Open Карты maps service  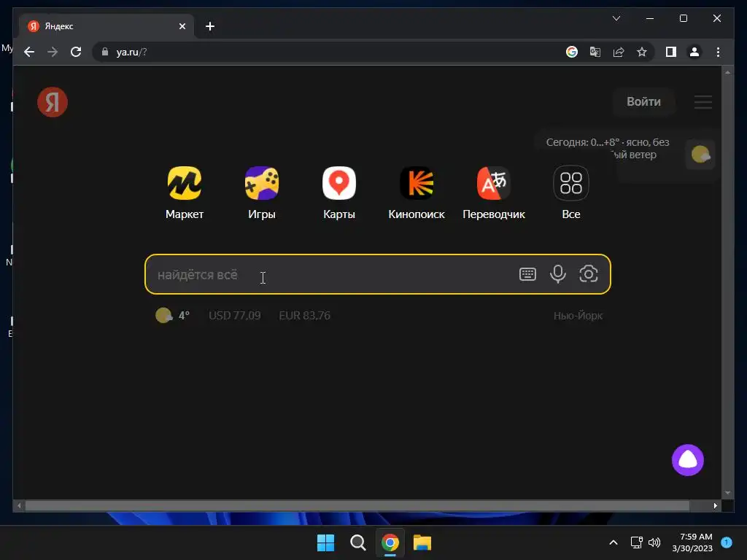point(338,183)
